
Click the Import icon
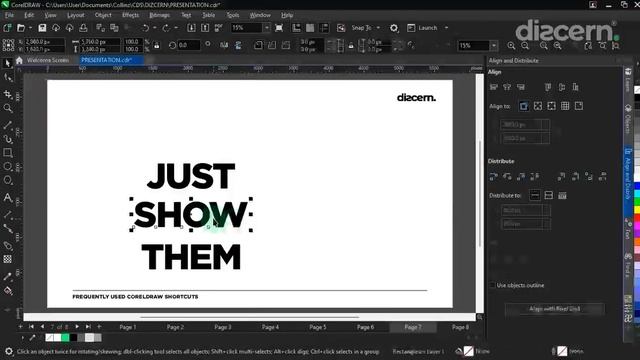pos(191,28)
